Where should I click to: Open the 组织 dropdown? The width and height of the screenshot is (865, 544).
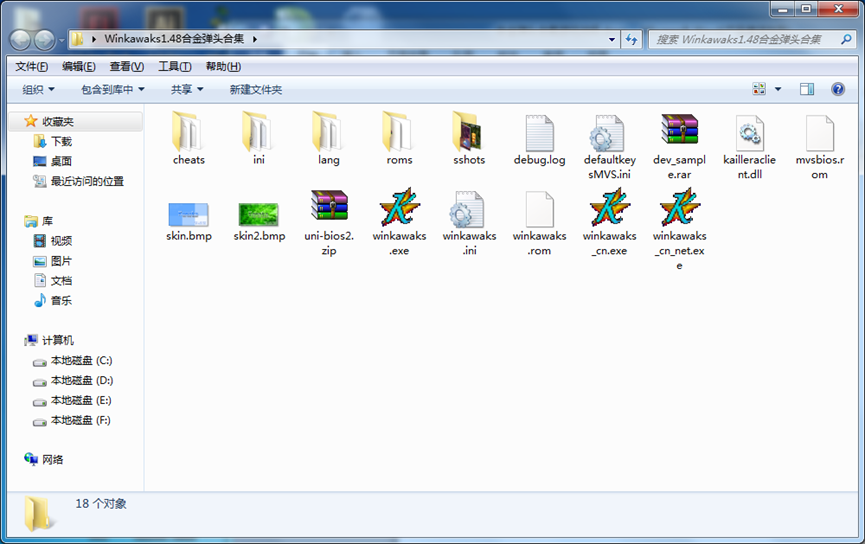(38, 89)
